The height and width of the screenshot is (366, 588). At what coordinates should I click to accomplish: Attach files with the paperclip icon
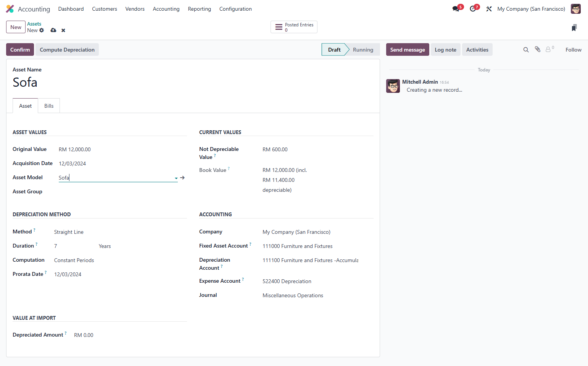point(538,49)
